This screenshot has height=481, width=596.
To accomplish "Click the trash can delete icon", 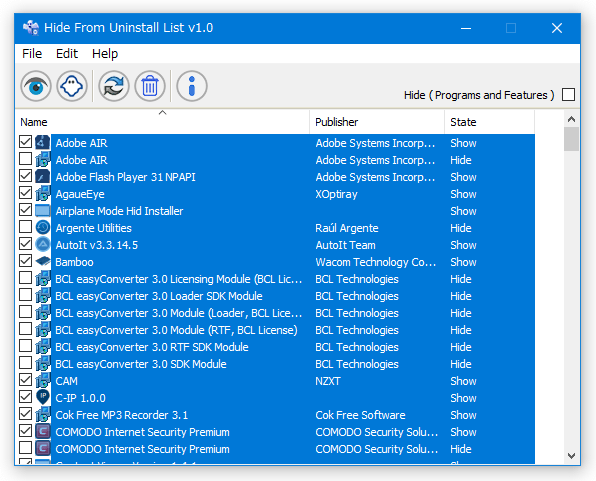I will click(x=150, y=86).
